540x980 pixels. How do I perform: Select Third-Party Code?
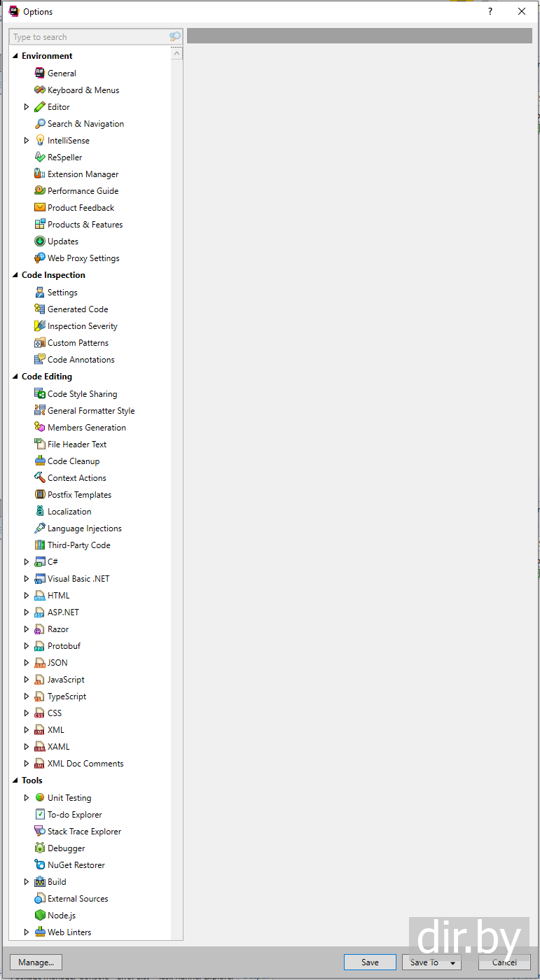coord(79,545)
